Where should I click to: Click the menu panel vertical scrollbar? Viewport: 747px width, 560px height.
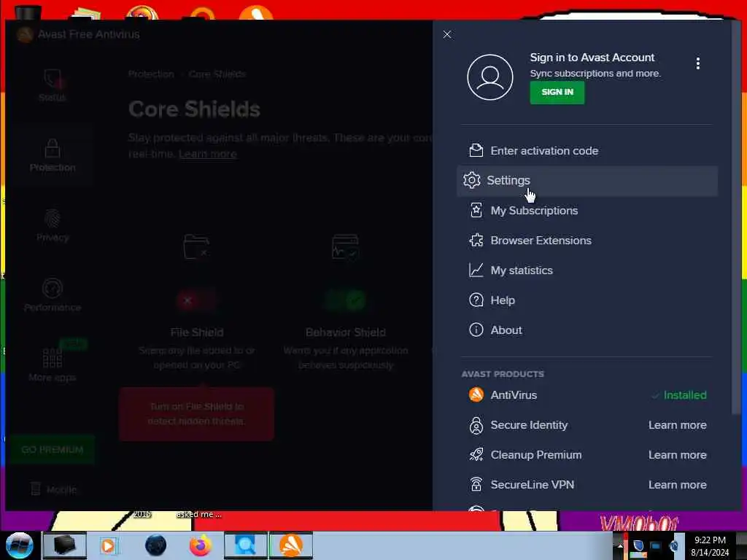click(x=735, y=217)
